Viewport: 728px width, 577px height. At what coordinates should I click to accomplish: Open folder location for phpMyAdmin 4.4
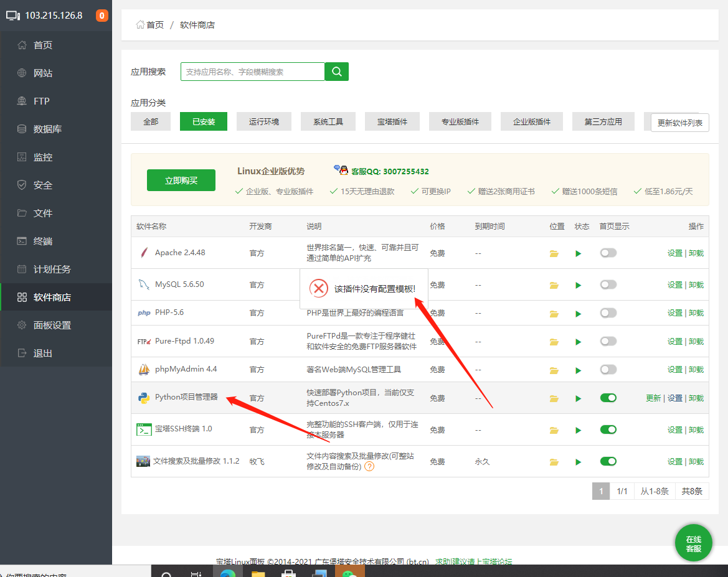(x=554, y=370)
